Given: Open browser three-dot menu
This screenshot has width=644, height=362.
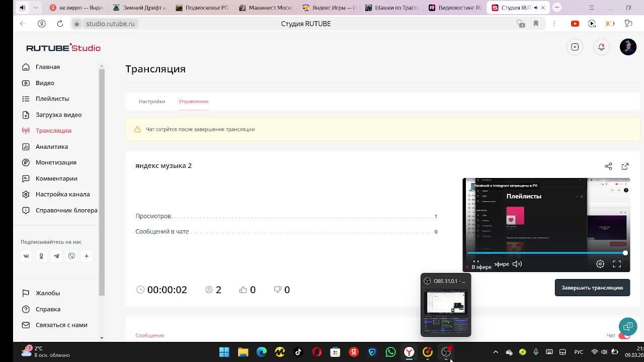Looking at the screenshot, I should 554,24.
